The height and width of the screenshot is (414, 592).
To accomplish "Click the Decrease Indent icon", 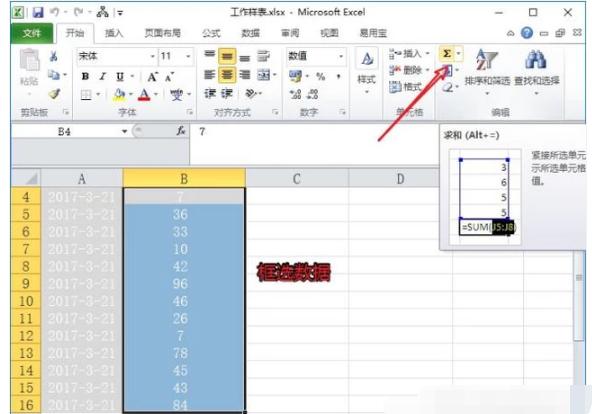I will pos(210,93).
